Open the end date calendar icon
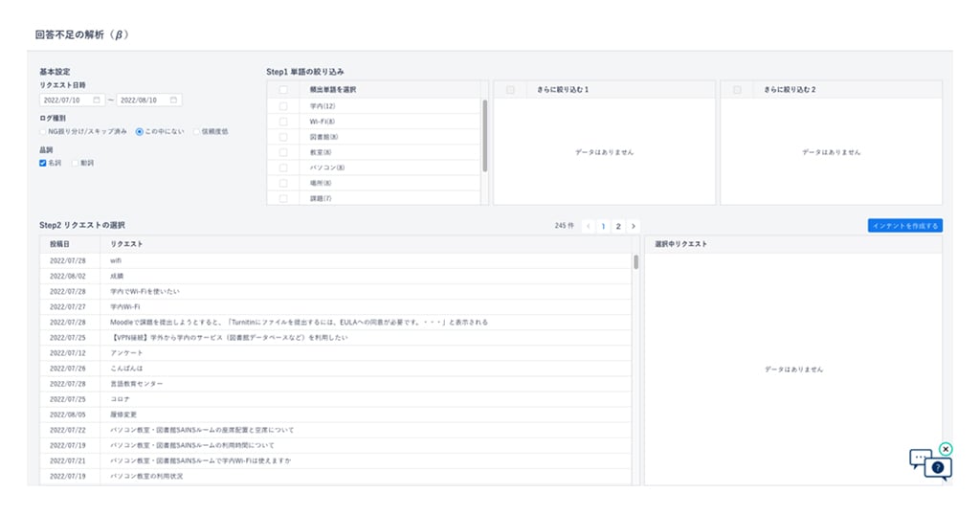The image size is (980, 515). click(x=173, y=100)
